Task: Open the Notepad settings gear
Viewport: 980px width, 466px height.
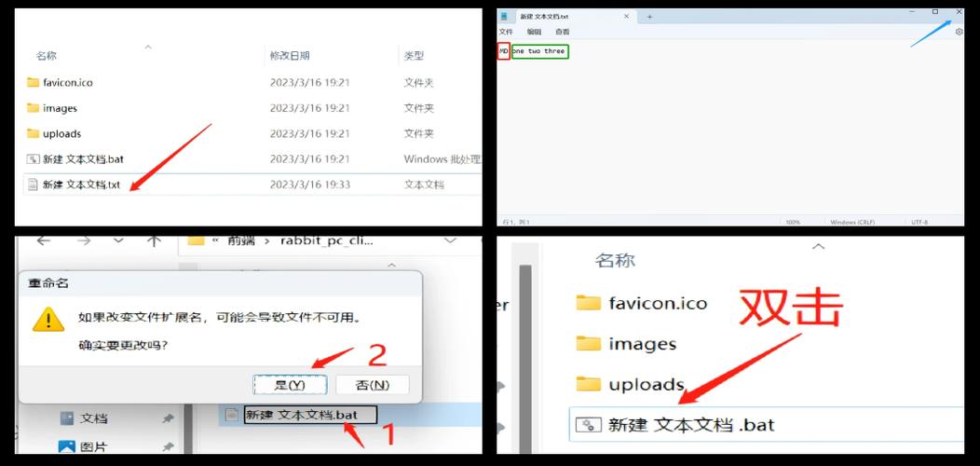Action: click(x=959, y=32)
